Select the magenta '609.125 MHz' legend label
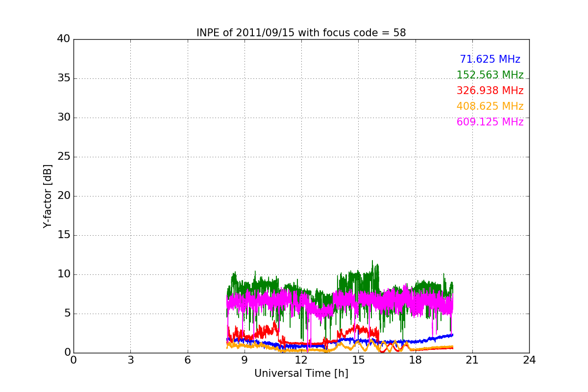 point(490,122)
